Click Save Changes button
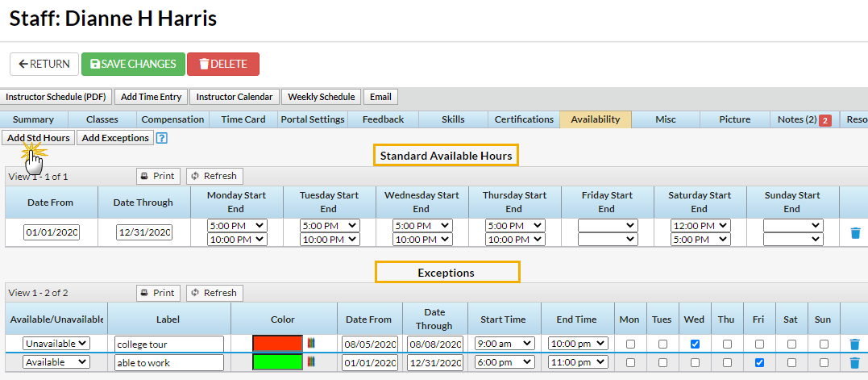 pyautogui.click(x=133, y=65)
